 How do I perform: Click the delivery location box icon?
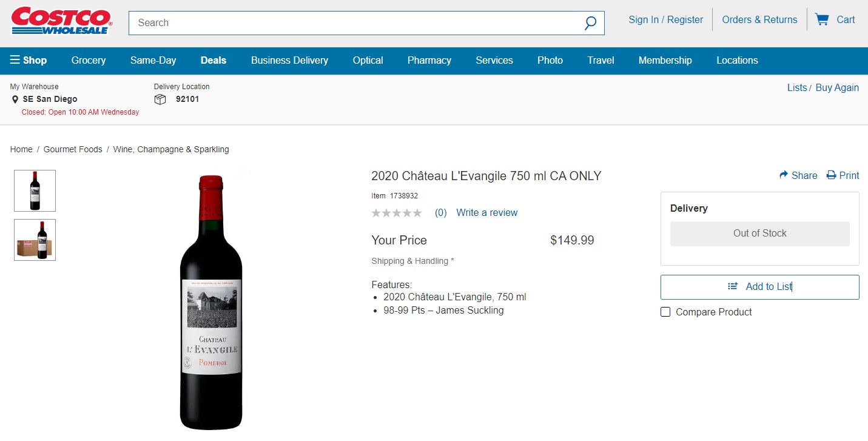point(160,99)
